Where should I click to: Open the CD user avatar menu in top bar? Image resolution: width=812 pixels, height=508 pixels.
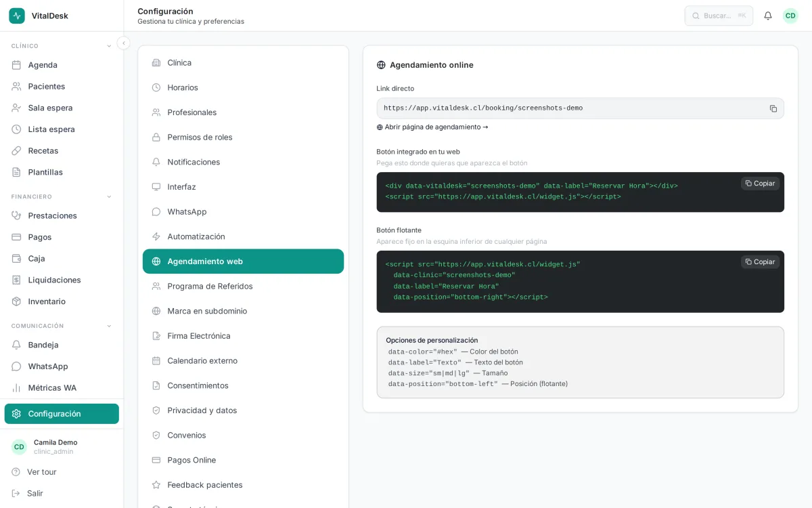[790, 16]
